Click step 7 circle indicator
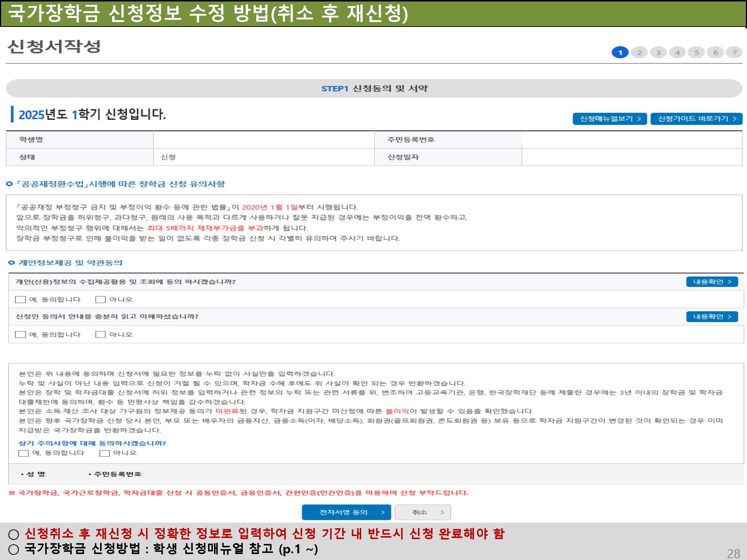This screenshot has width=747, height=560. coord(734,52)
